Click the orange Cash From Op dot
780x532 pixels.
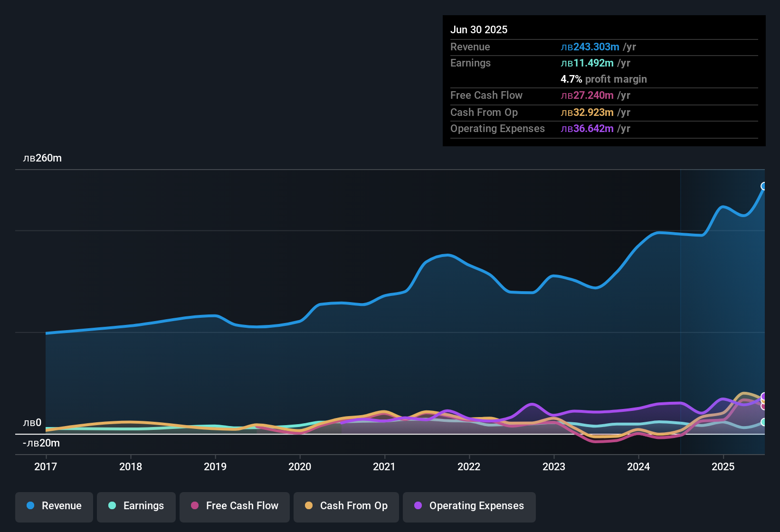(309, 506)
